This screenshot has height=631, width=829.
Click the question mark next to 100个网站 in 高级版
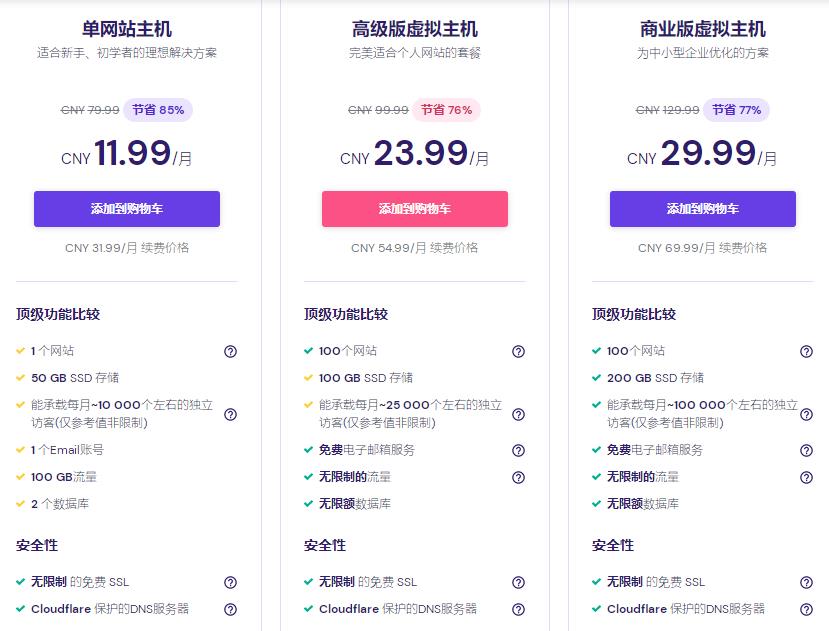(x=518, y=351)
